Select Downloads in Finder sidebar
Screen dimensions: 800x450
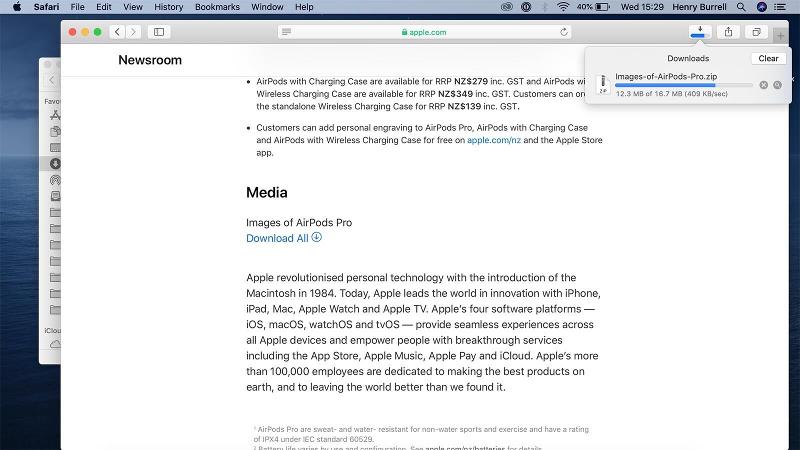point(55,164)
